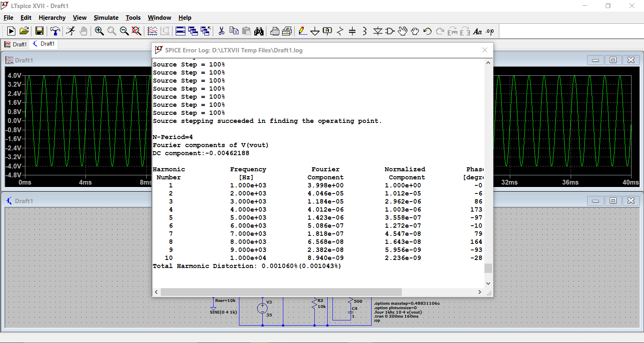Open the Control Panel hammer icon
Screen dimensions: 644x343
[55, 31]
